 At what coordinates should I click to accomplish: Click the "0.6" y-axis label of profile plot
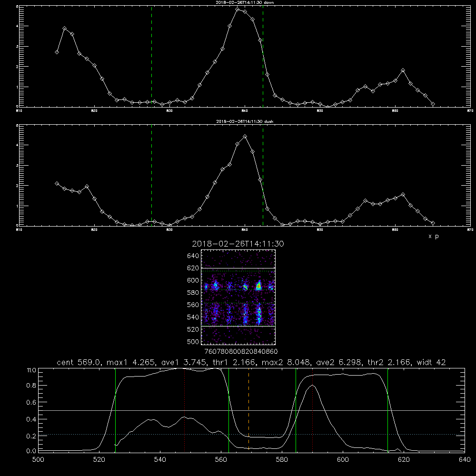[x=31, y=402]
